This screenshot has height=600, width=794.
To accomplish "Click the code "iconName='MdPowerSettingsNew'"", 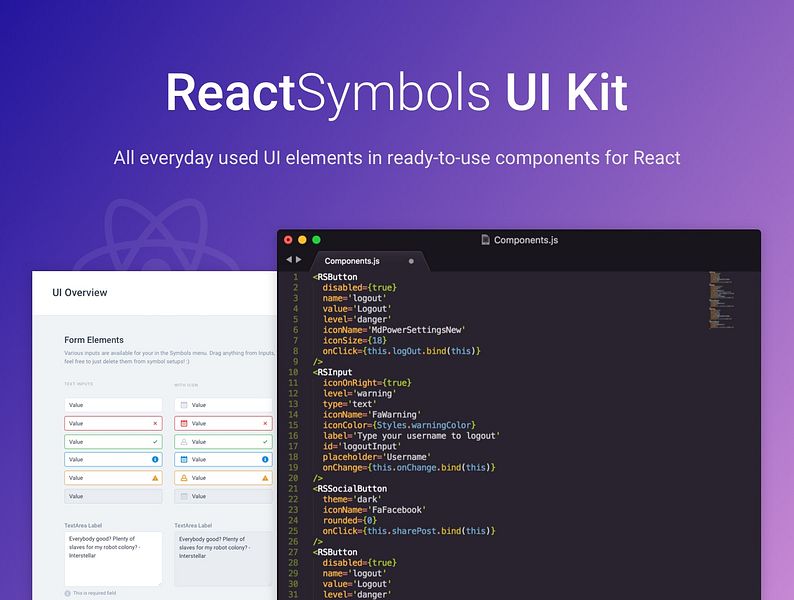I will pos(394,330).
